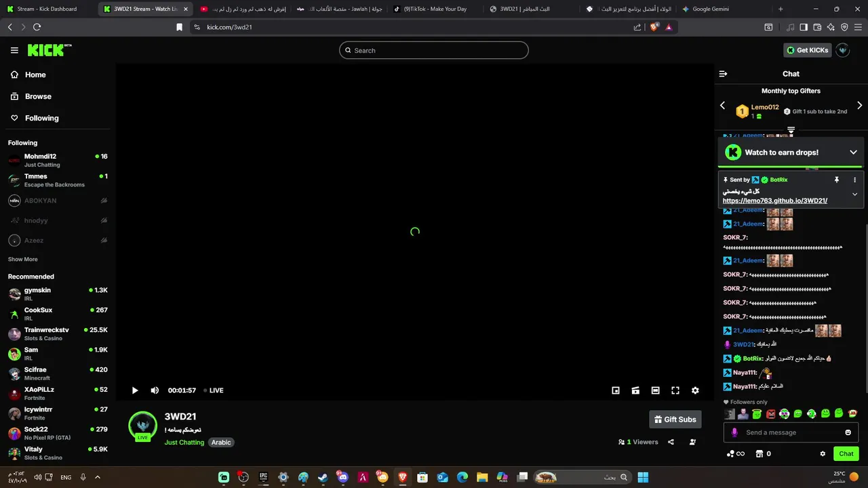Screen dimensions: 868x488
Task: Open Following in sidebar
Action: coord(41,118)
